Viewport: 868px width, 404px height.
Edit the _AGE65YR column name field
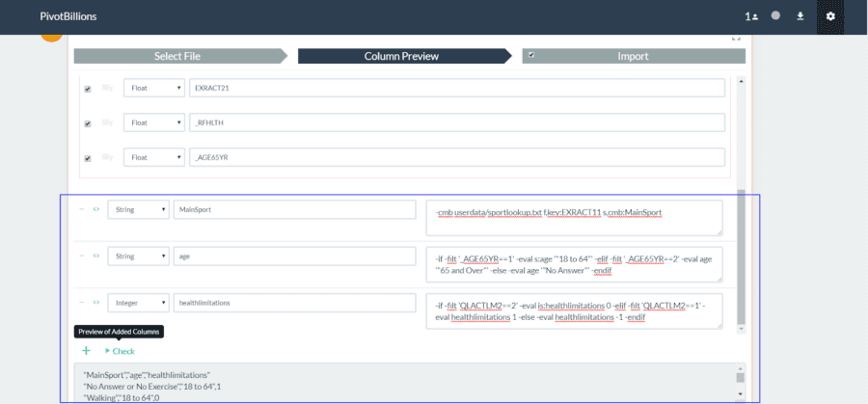click(457, 157)
